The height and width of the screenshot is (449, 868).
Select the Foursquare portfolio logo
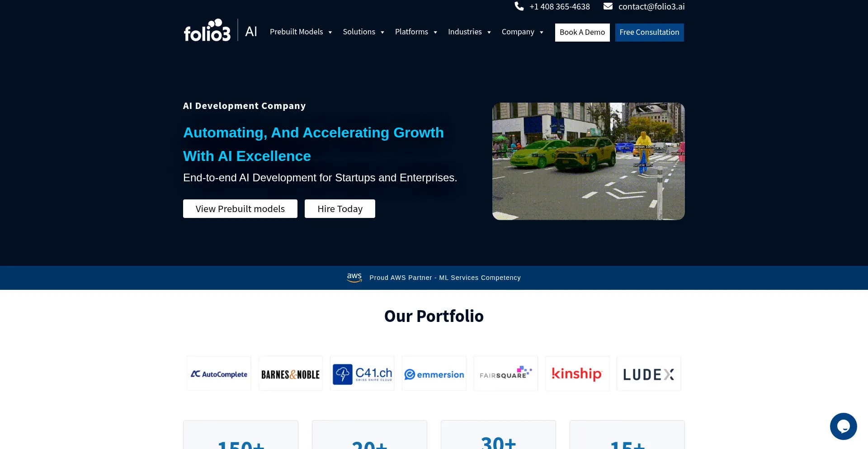(505, 373)
